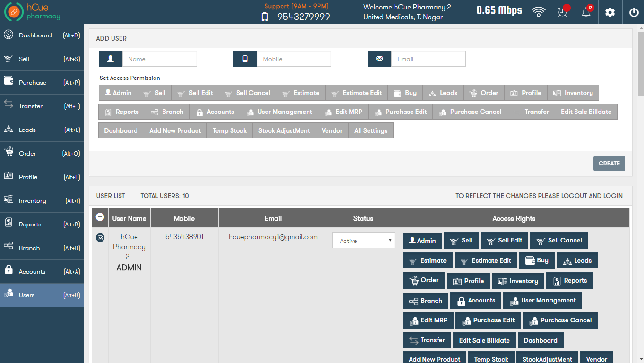Toggle Sell Edit permission in Add User
The height and width of the screenshot is (363, 644).
point(195,93)
